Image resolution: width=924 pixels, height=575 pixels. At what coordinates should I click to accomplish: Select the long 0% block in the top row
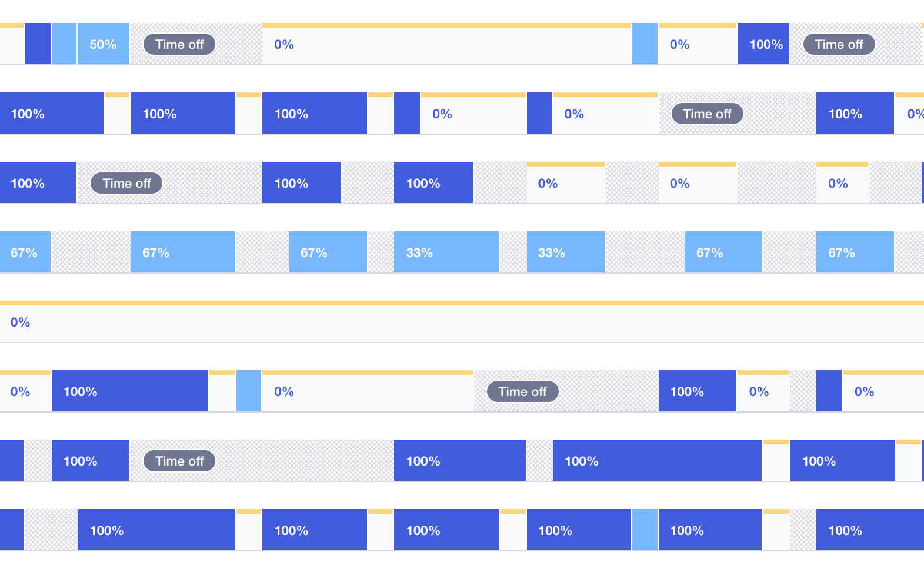click(446, 45)
